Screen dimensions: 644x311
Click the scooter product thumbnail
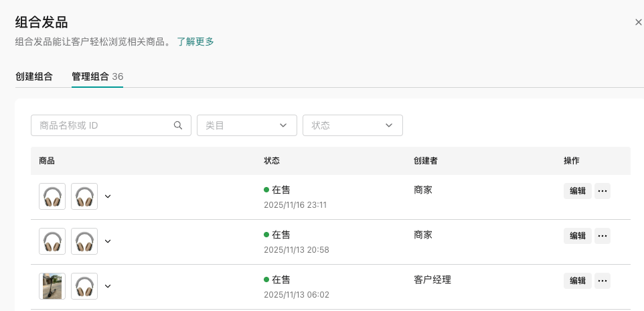(52, 286)
